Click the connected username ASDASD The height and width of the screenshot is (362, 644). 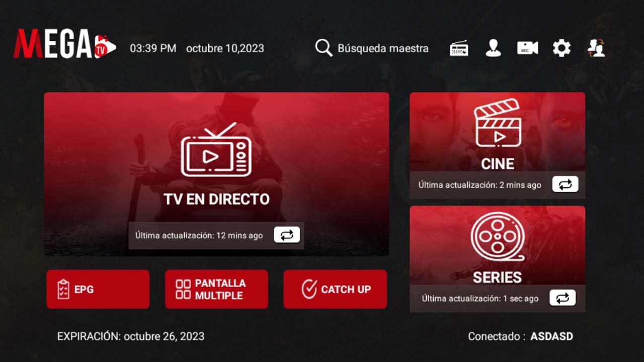pyautogui.click(x=551, y=336)
